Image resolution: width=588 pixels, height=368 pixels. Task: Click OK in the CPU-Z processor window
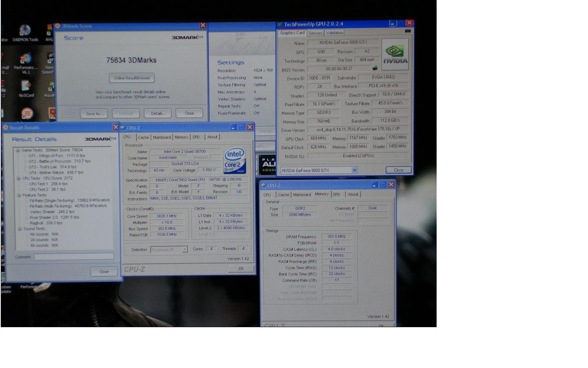(x=241, y=268)
